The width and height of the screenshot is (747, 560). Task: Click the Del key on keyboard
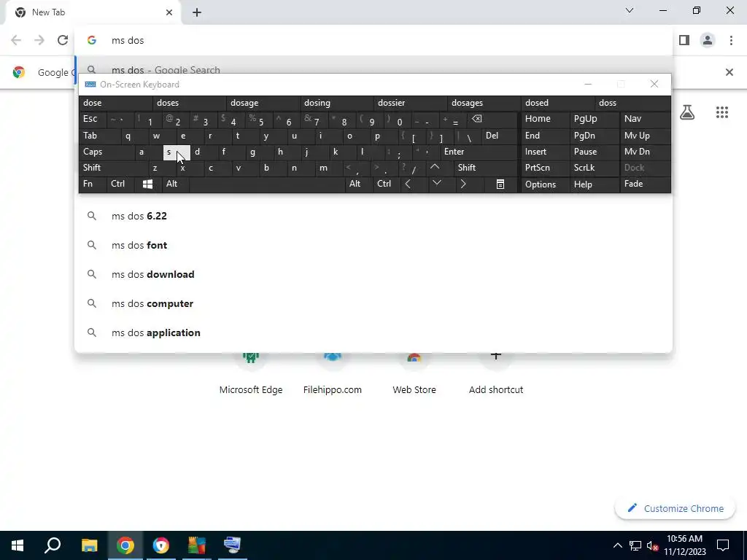point(499,136)
